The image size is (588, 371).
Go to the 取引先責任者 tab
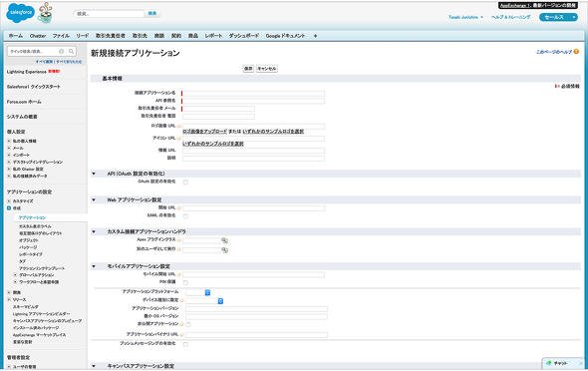[x=111, y=36]
